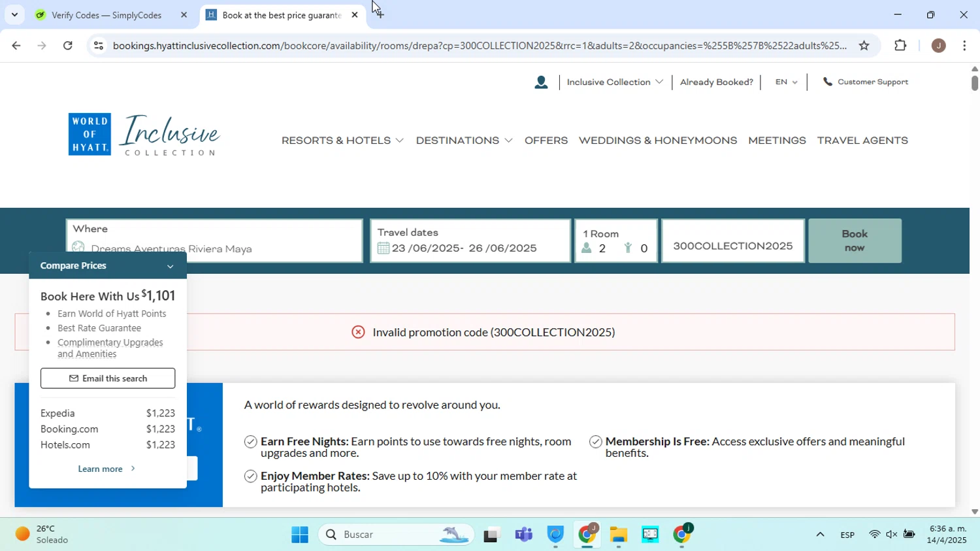Open the Meetings menu item
980x551 pixels.
tap(777, 141)
